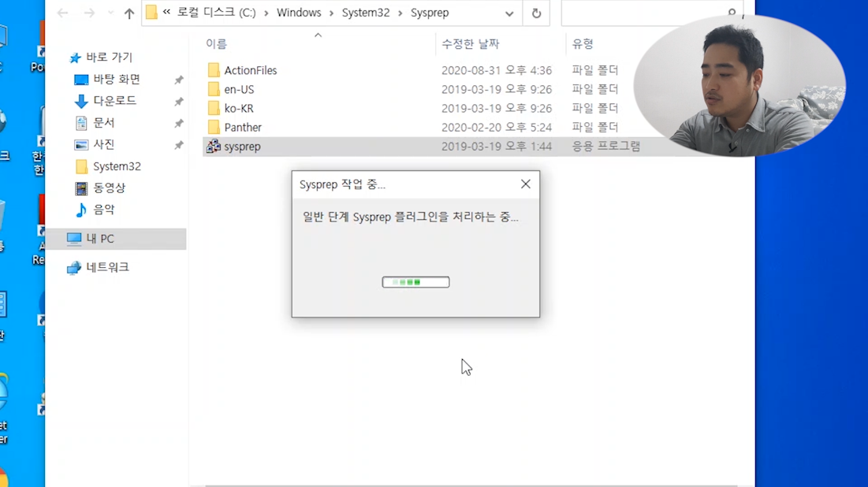Expand the address bar history dropdown
868x487 pixels.
[x=509, y=13]
